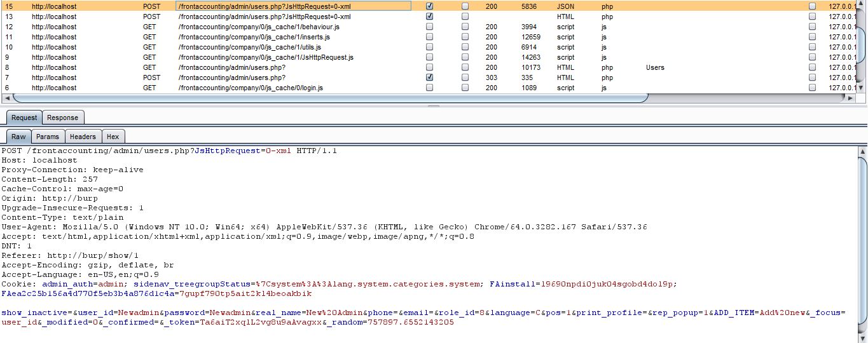Click the users.php? URL in POST row 7
Screen dimensions: 868x343
click(x=232, y=77)
